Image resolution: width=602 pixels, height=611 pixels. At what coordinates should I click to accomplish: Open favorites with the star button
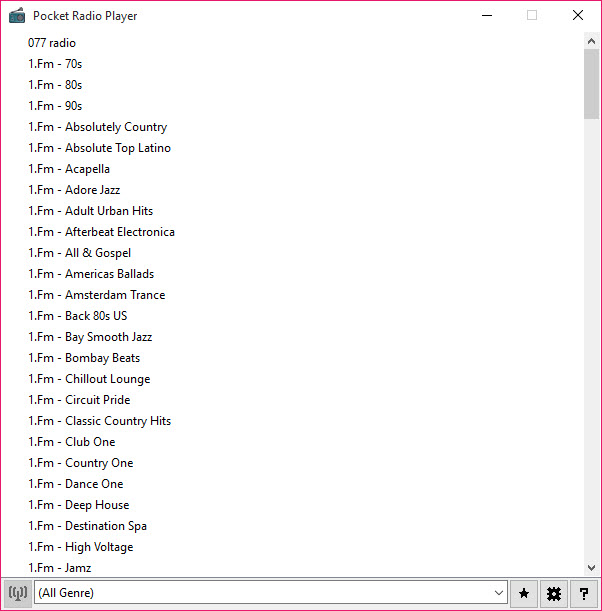pyautogui.click(x=524, y=593)
